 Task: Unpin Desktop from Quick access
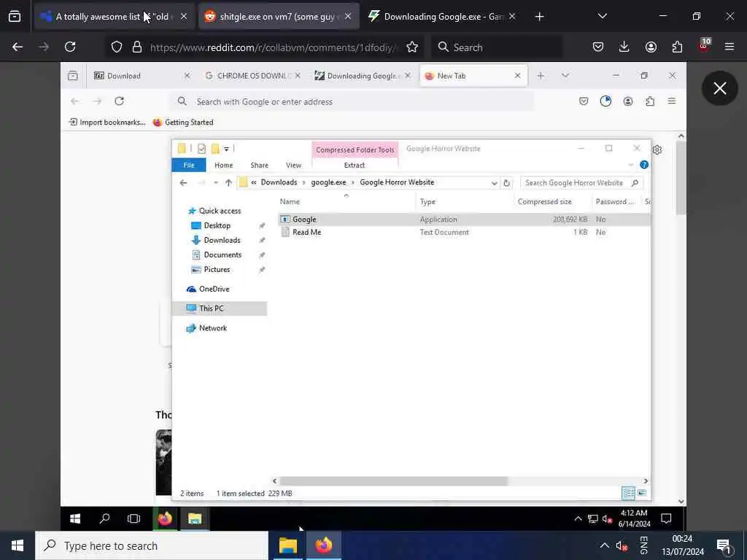(x=262, y=226)
